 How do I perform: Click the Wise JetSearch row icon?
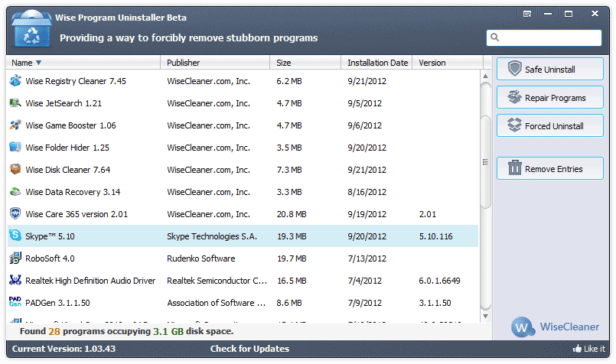[x=15, y=103]
